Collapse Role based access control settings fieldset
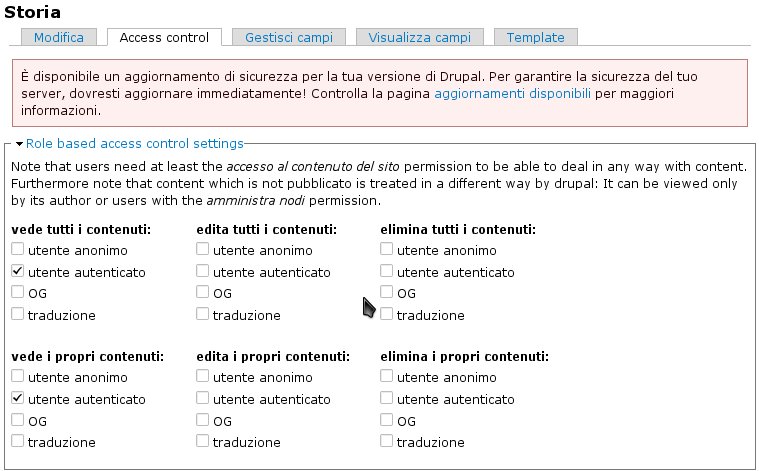Viewport: 759px width, 471px height. [x=134, y=144]
